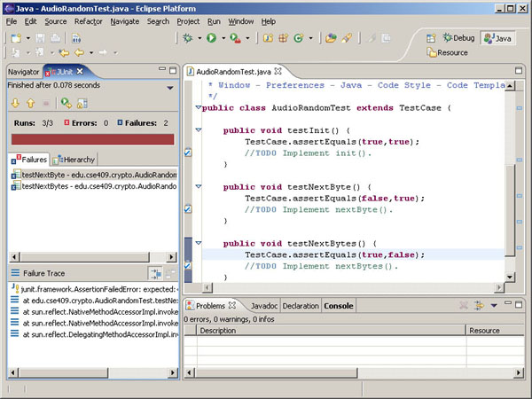Collapse the AudioRandomTest class fold marker

tap(199, 107)
